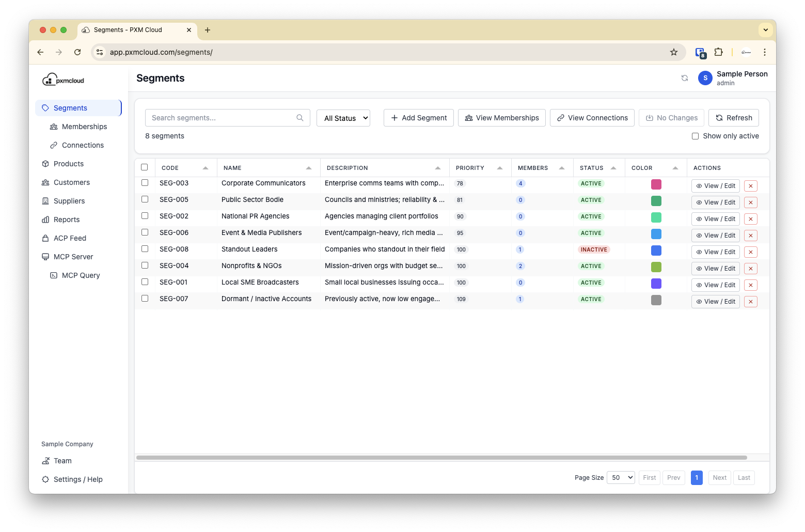Go back using browser back arrow
This screenshot has width=805, height=532.
click(40, 52)
